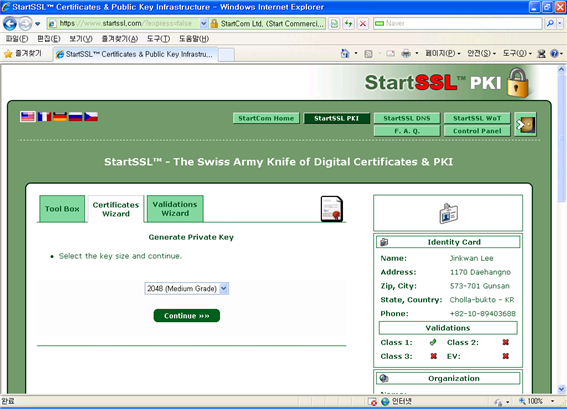Expand the address bar history dropdown
This screenshot has height=409, width=567.
(203, 24)
